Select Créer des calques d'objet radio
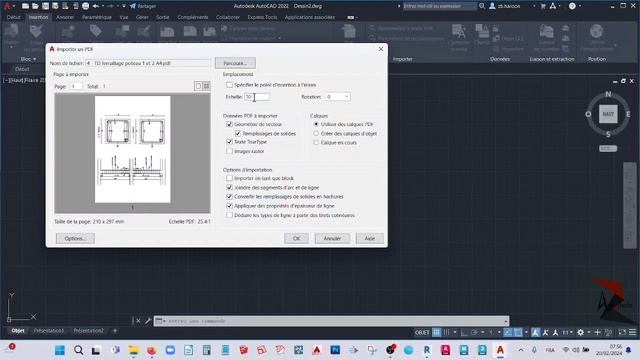This screenshot has height=360, width=640. point(316,133)
